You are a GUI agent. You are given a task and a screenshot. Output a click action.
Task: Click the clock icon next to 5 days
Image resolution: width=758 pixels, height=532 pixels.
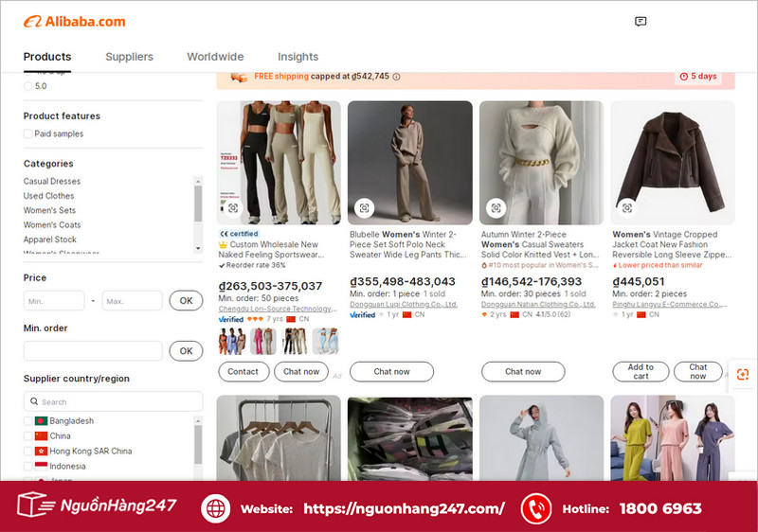683,77
